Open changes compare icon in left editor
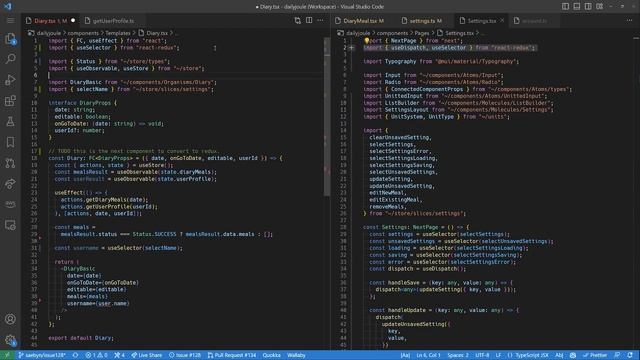The width and height of the screenshot is (640, 360). [298, 20]
